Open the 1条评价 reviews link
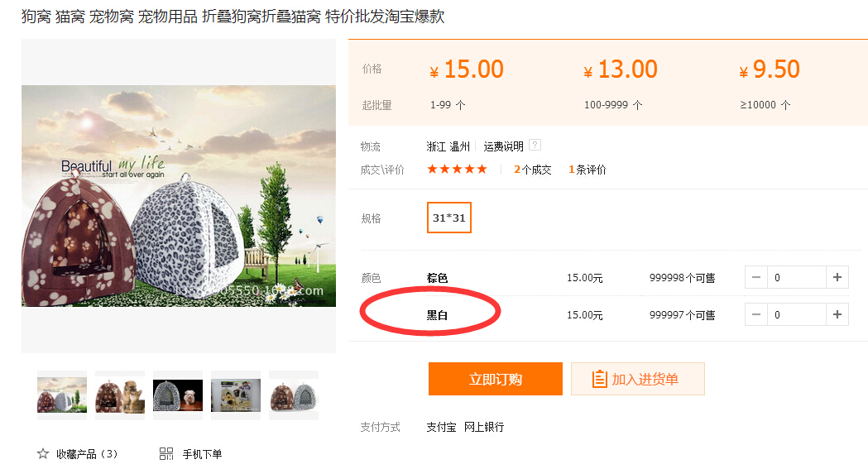This screenshot has width=868, height=469. click(587, 170)
